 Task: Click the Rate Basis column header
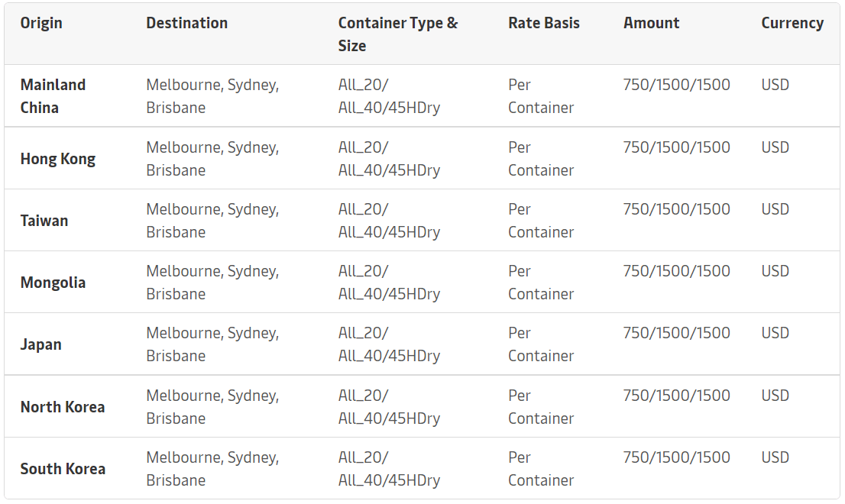543,23
